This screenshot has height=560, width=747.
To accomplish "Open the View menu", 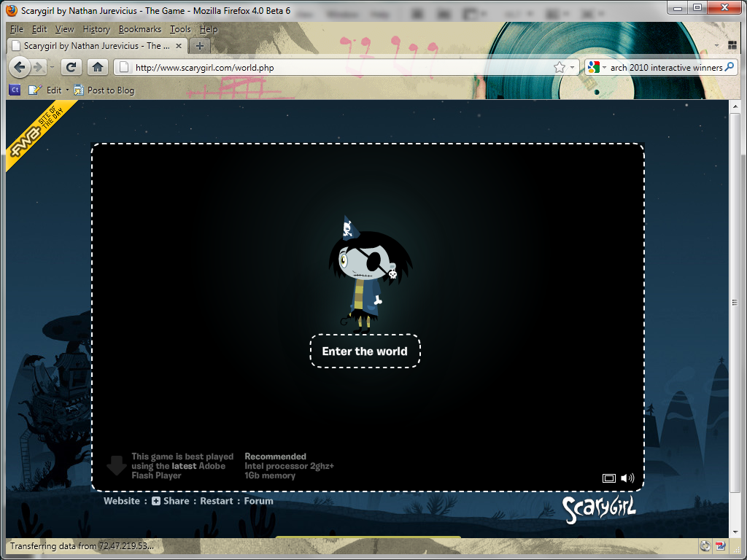I will pos(64,29).
